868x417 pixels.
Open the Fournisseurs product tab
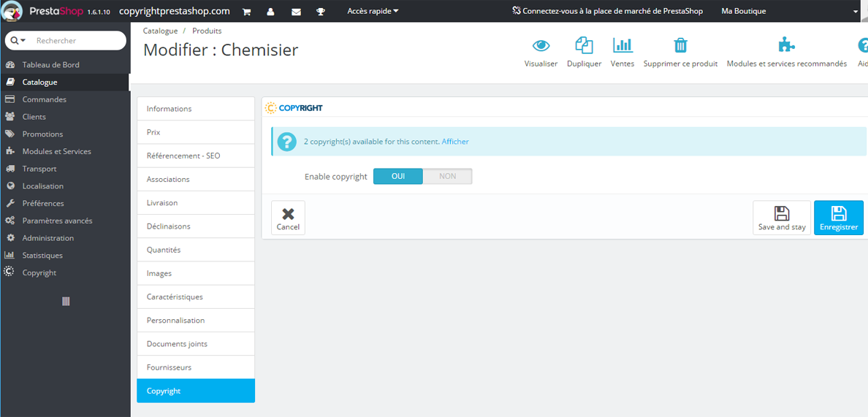click(x=196, y=367)
